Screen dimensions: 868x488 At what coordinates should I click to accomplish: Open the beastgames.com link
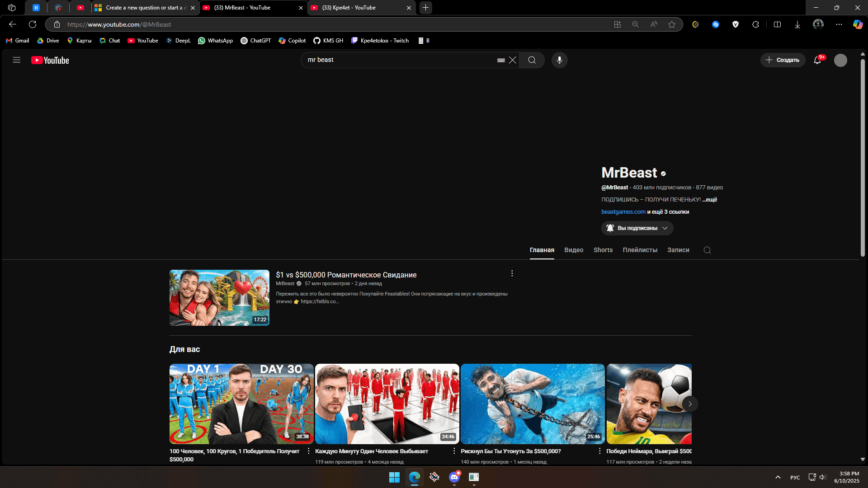(623, 212)
